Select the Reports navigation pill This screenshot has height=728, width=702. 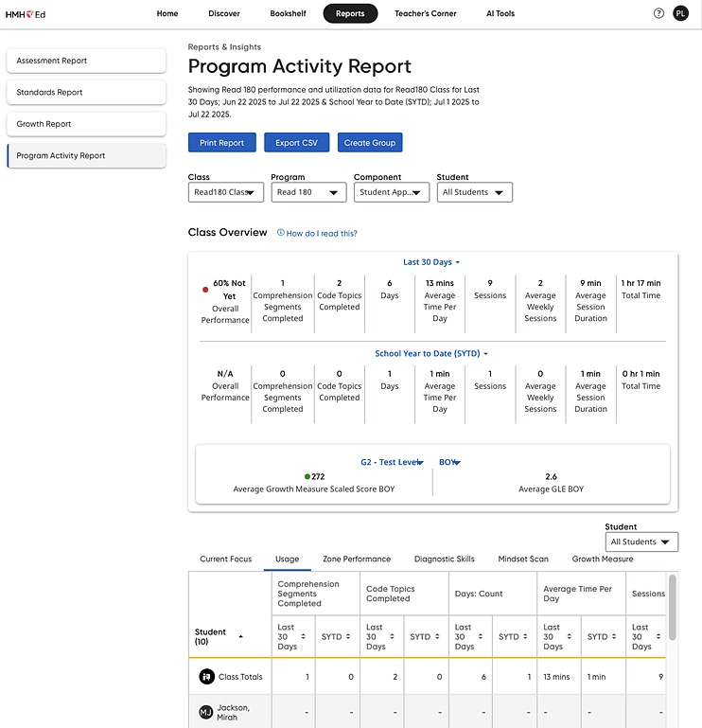(x=350, y=13)
